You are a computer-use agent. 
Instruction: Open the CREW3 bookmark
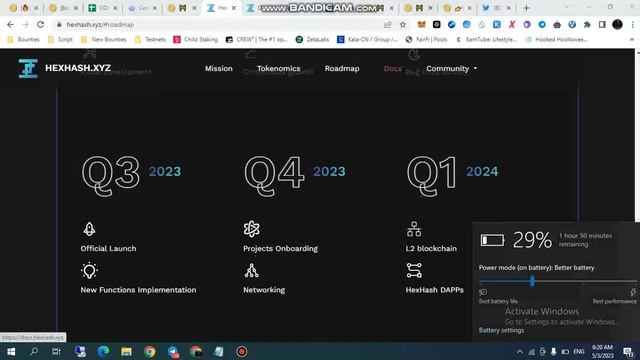tap(256, 40)
